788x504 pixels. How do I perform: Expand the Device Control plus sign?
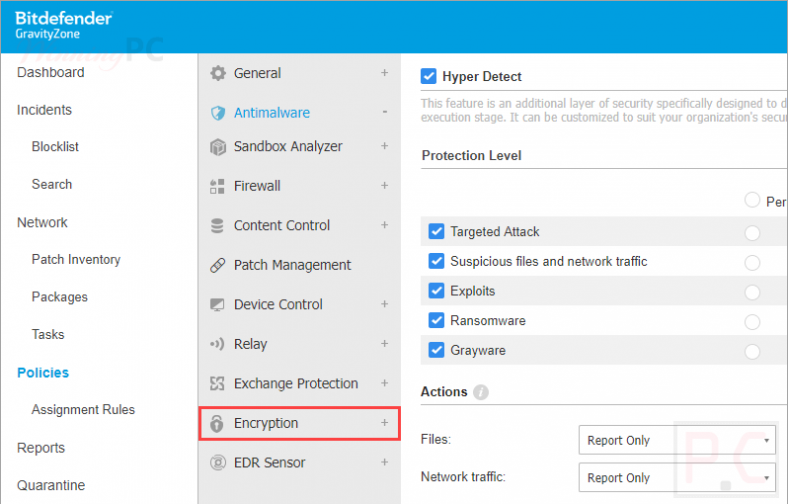pos(384,304)
